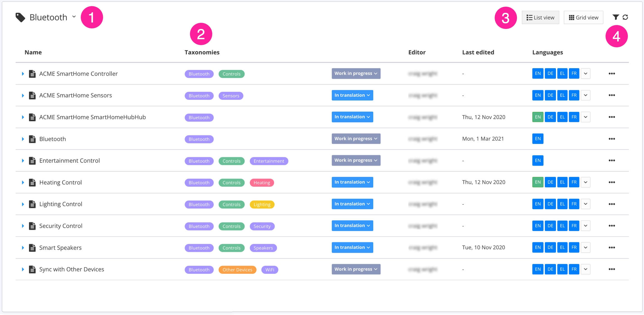Click the document icon beside ACME SmartHome Controller
644x315 pixels.
coord(32,73)
